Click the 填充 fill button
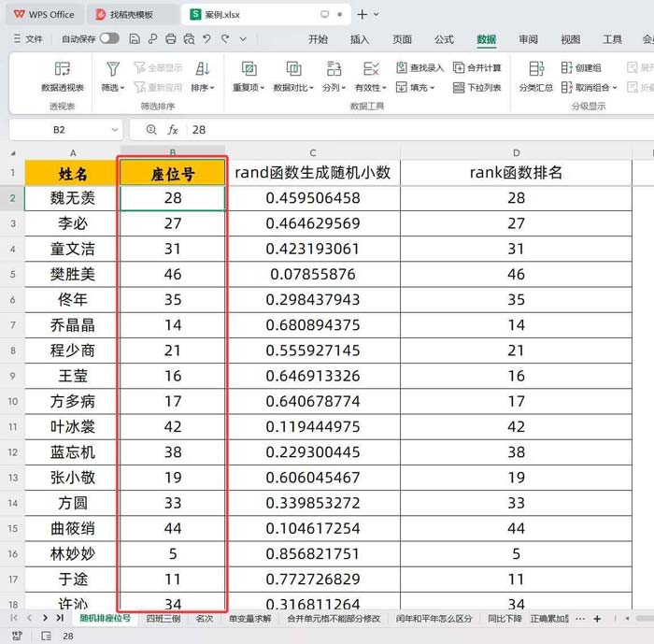 [415, 87]
